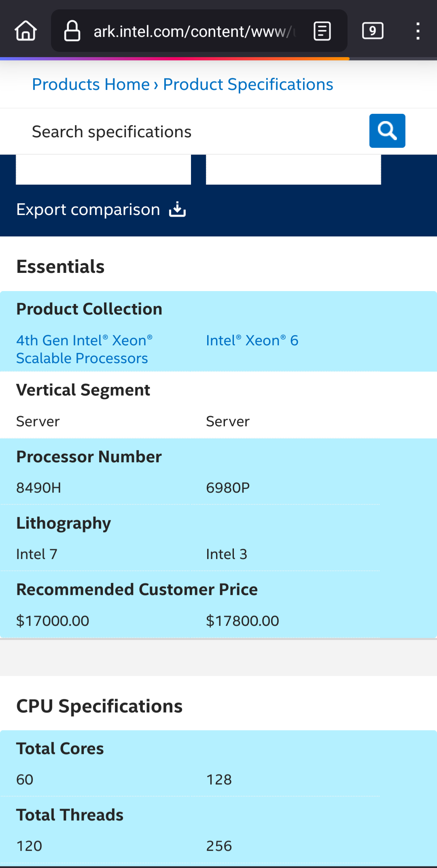Open the tab switcher showing 9 tabs

372,31
